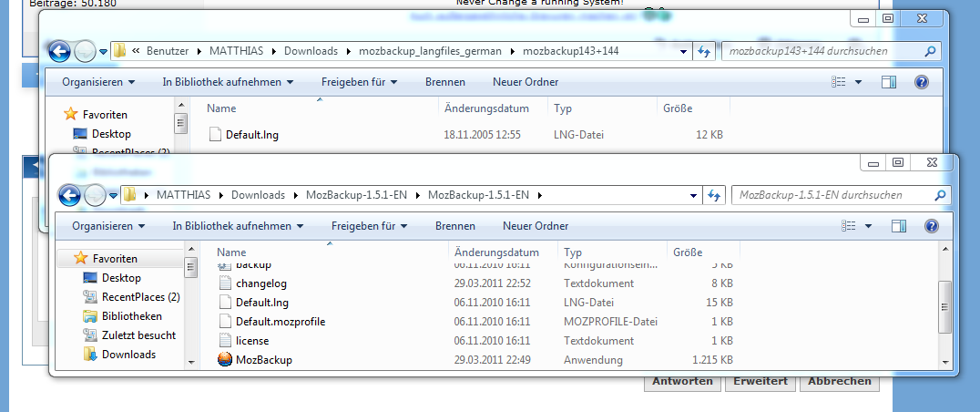The width and height of the screenshot is (980, 412).
Task: Open view options dropdown arrow in front window
Action: (x=868, y=226)
